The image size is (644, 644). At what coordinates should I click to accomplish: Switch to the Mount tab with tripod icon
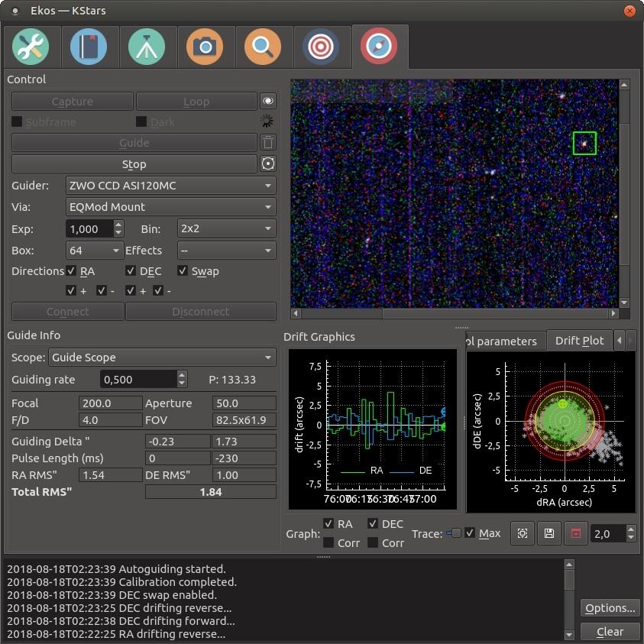click(x=147, y=47)
